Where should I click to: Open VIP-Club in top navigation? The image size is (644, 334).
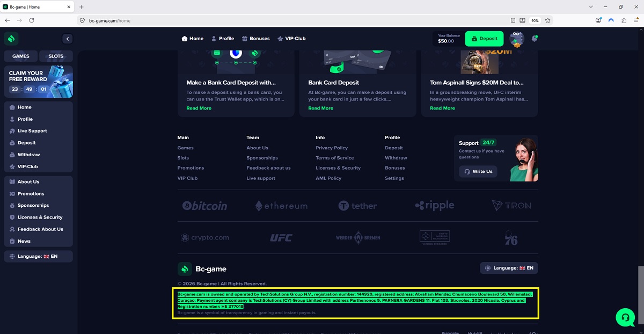[x=291, y=39]
